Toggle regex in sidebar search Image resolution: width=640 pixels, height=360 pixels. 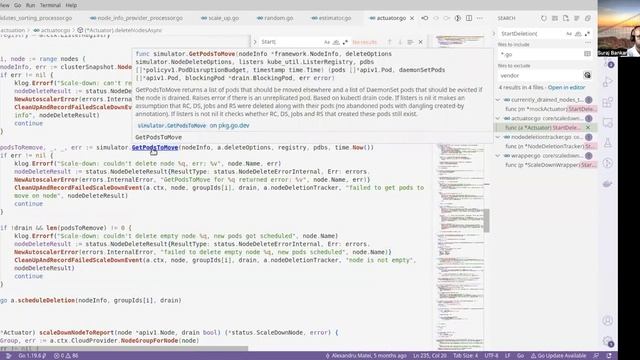point(587,33)
